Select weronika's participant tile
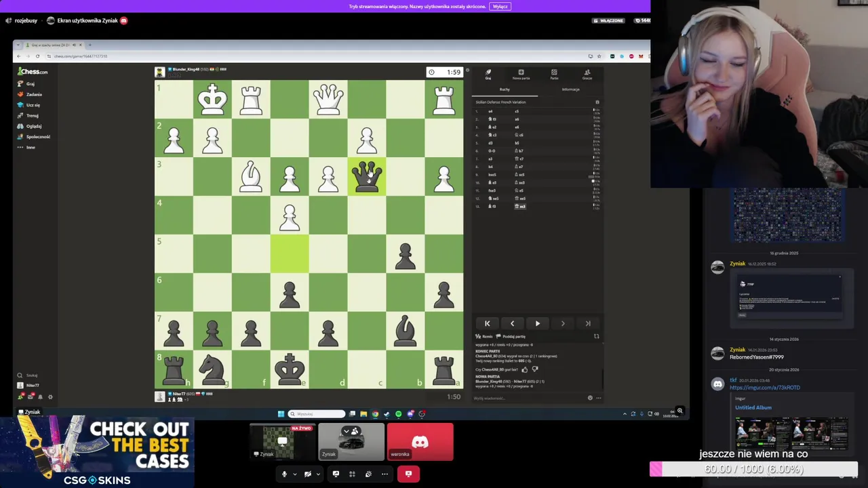 point(420,442)
